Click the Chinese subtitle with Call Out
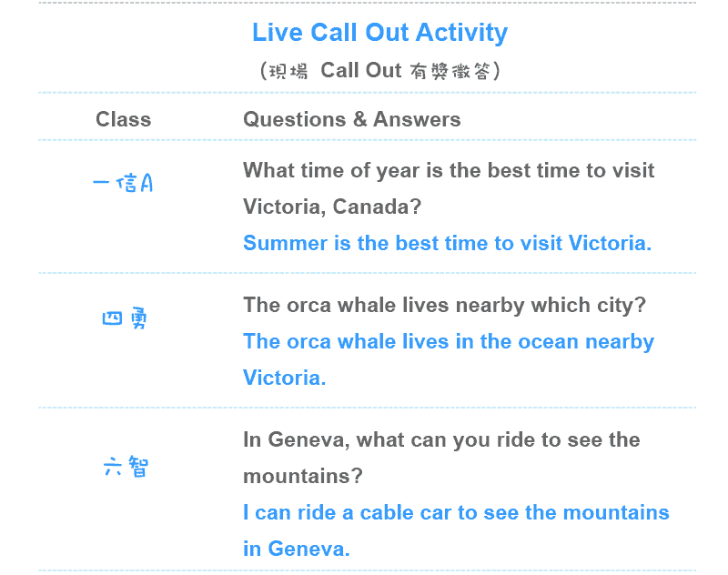This screenshot has height=575, width=728. tap(379, 71)
